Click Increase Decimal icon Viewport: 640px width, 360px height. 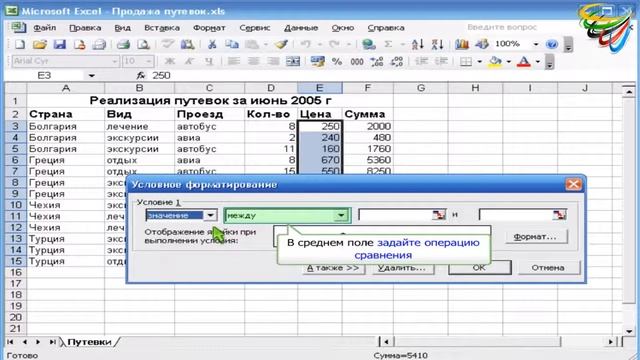coord(376,61)
